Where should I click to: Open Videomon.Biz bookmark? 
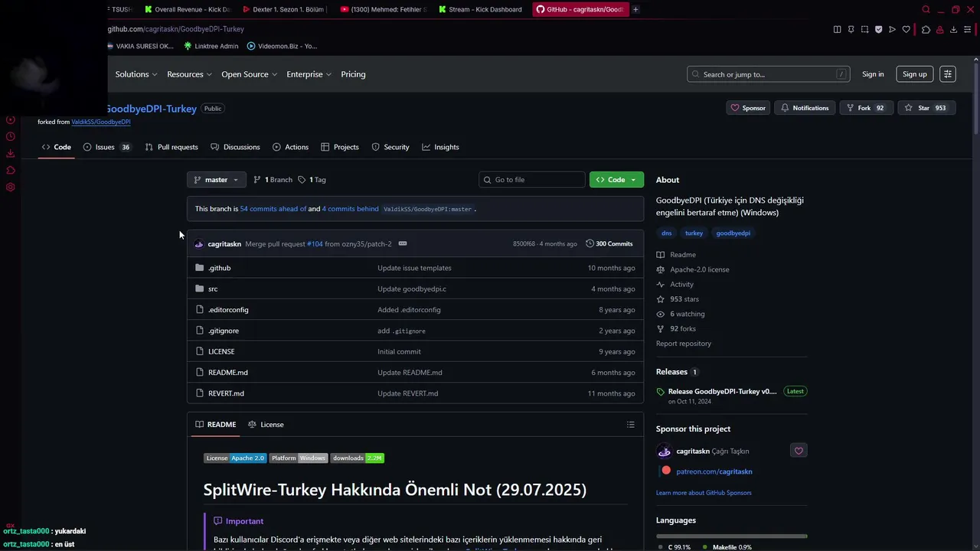(x=282, y=46)
